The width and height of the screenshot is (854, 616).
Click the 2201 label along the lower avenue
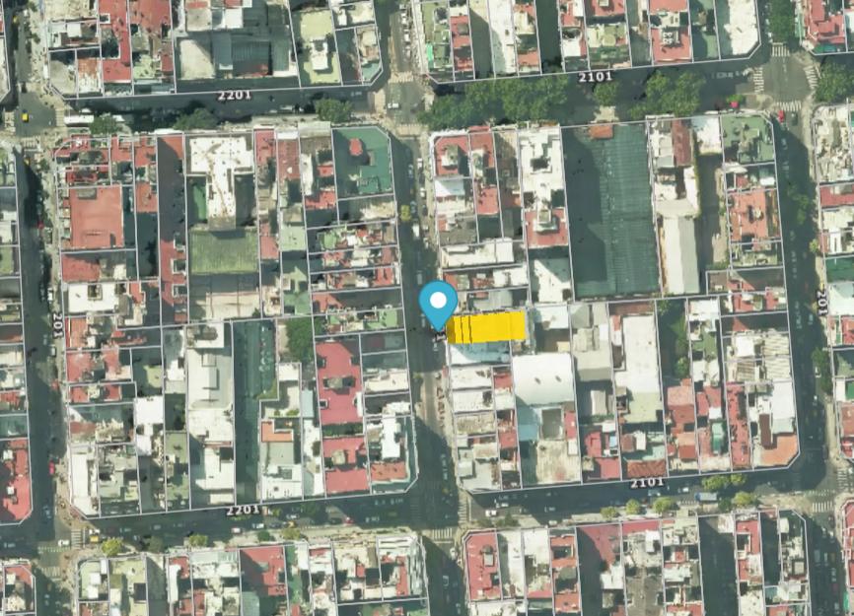[243, 510]
